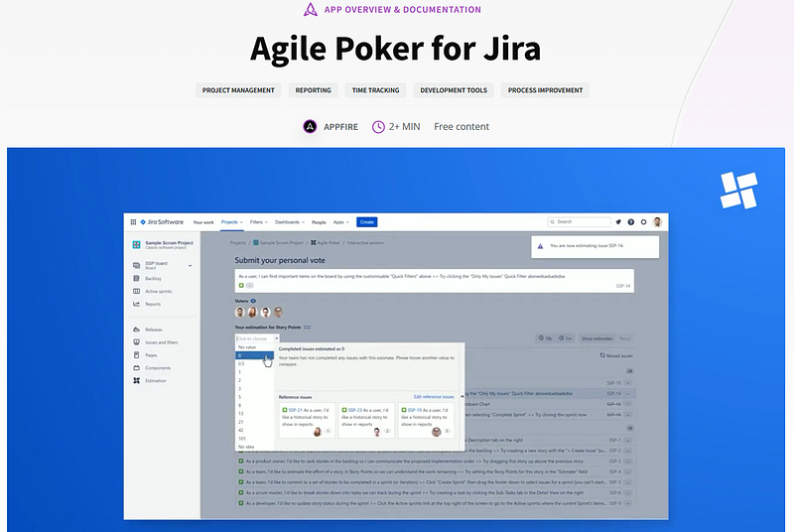This screenshot has height=532, width=794.
Task: Open the SSP-19 reference issue card
Action: [426, 420]
